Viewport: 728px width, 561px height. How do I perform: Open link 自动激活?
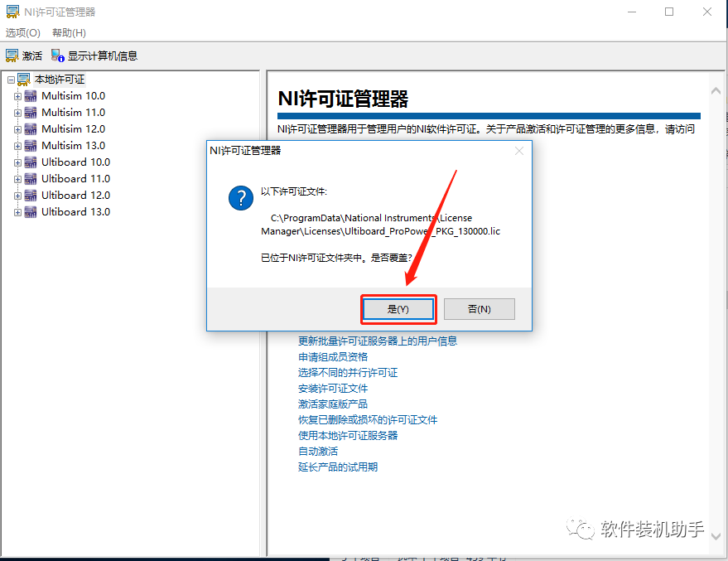click(318, 452)
